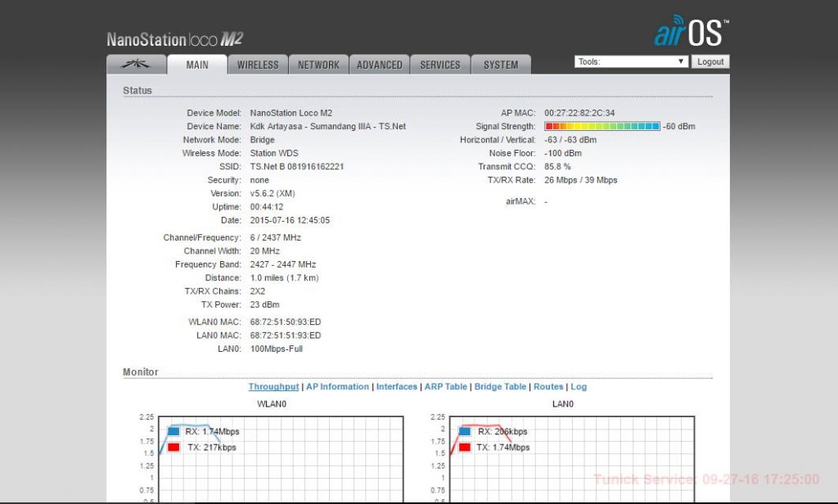Viewport: 838px width, 504px height.
Task: Select the AP MAC value 00:27:22:82:2C:34
Action: coord(579,113)
